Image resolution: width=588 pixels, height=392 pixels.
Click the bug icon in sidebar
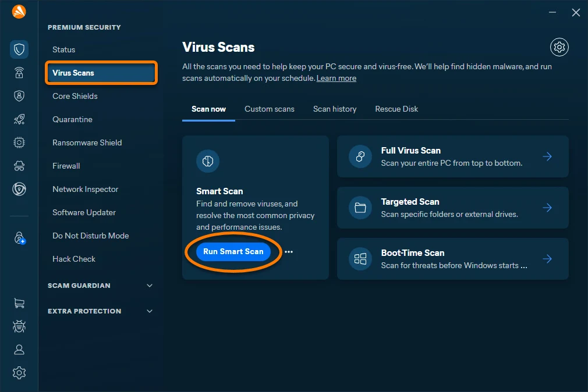[19, 326]
